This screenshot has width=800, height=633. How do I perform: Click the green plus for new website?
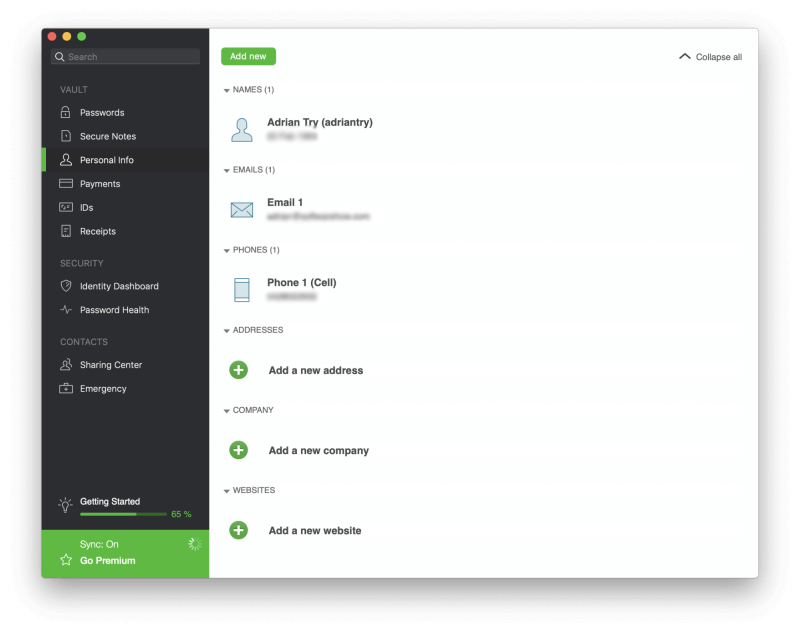coord(238,530)
